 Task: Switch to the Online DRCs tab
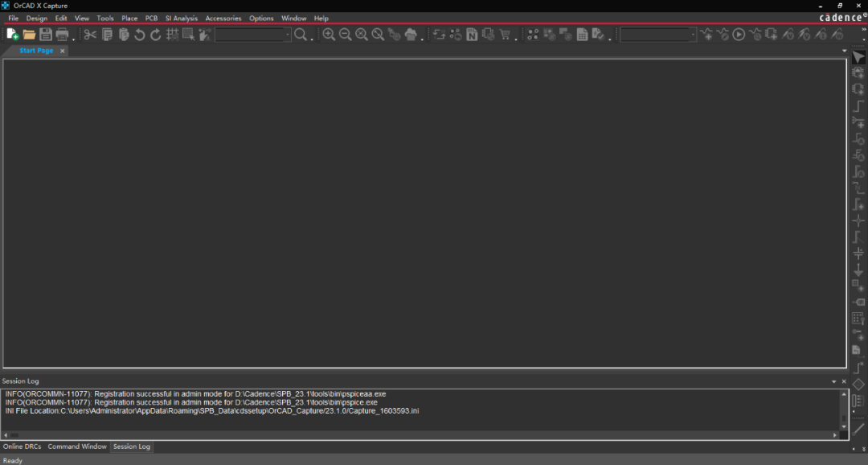tap(22, 446)
